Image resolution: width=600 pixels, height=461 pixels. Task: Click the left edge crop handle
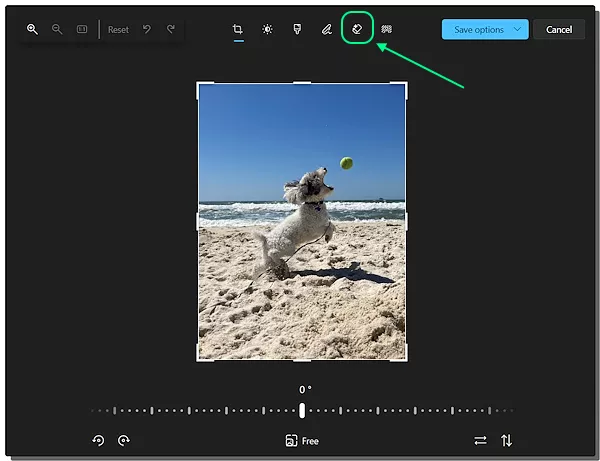click(x=197, y=222)
